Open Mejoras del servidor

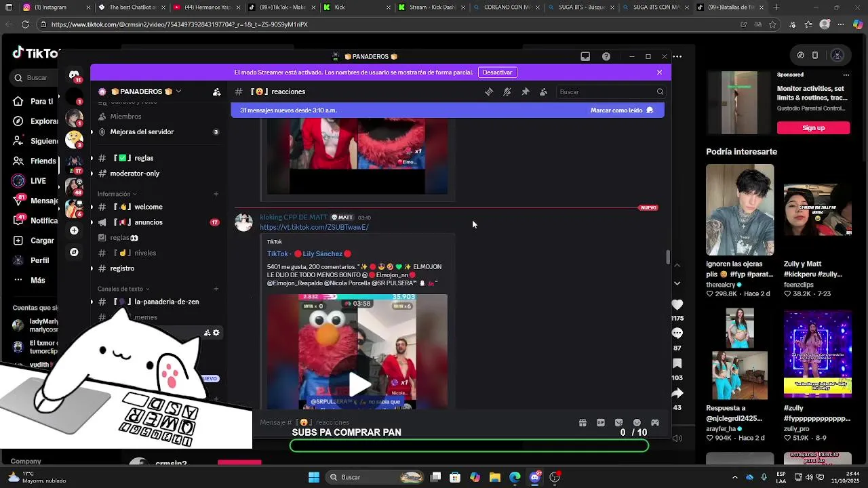pyautogui.click(x=157, y=131)
